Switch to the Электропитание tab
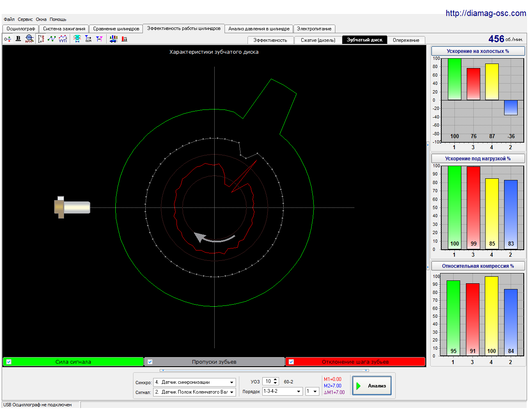This screenshot has height=410, width=532. (314, 29)
